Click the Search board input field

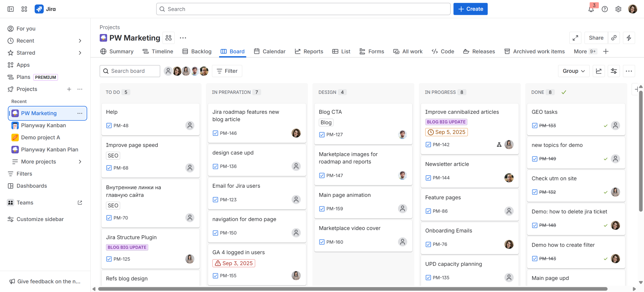point(130,71)
